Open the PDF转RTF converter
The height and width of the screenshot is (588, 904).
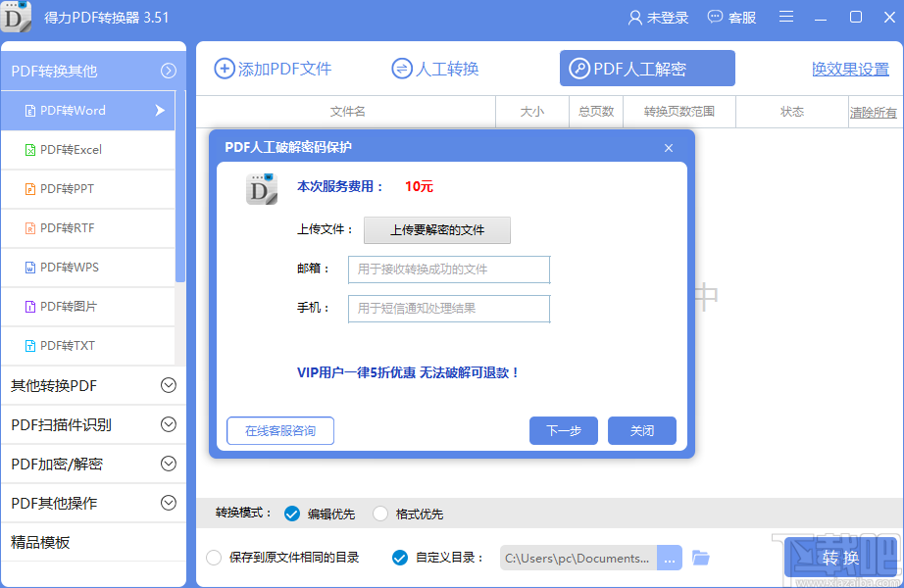point(88,228)
